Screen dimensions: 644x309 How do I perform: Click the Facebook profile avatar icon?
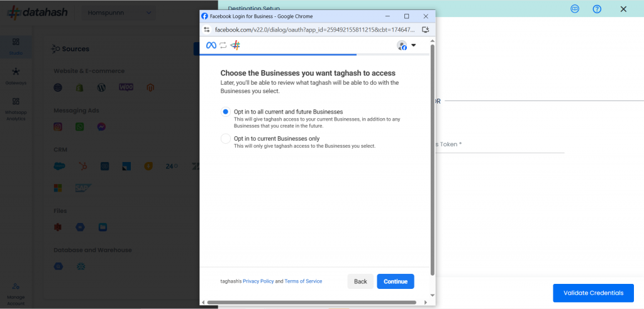(x=402, y=45)
